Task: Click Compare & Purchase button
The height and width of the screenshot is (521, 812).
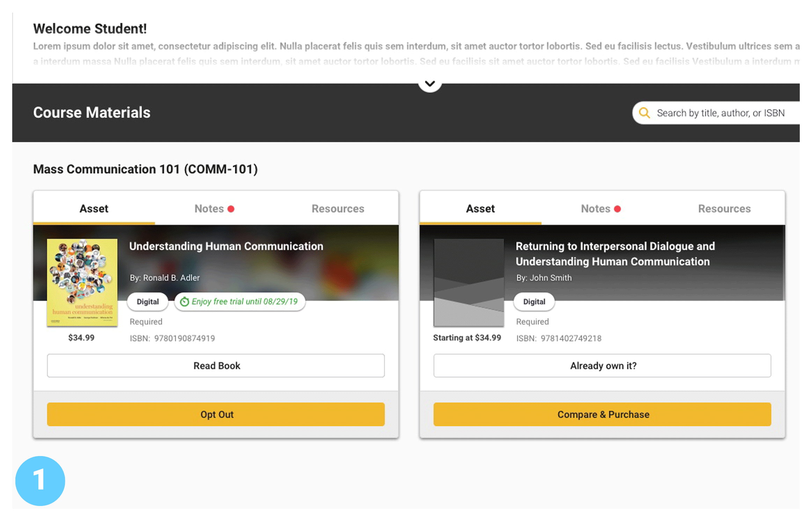Action: click(x=602, y=414)
